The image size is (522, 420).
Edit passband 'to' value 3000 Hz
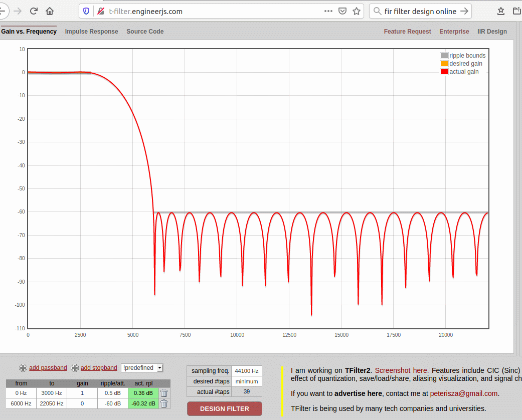[x=52, y=393]
